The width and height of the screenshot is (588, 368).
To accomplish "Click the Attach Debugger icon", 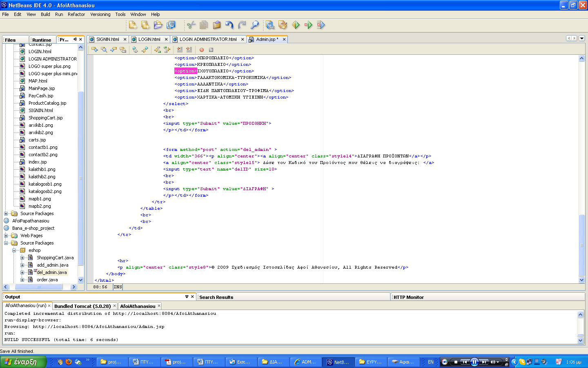I will (x=321, y=25).
